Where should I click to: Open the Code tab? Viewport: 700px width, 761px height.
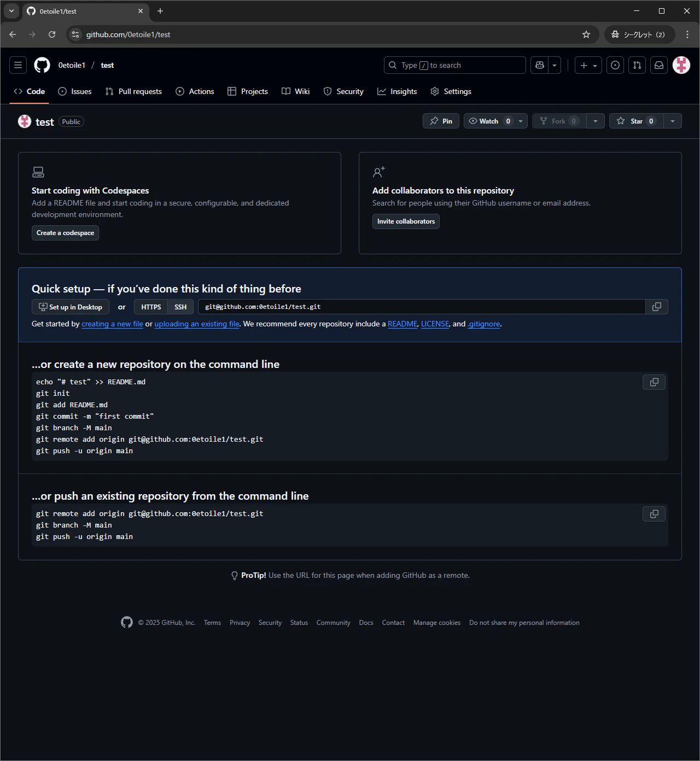coord(30,91)
